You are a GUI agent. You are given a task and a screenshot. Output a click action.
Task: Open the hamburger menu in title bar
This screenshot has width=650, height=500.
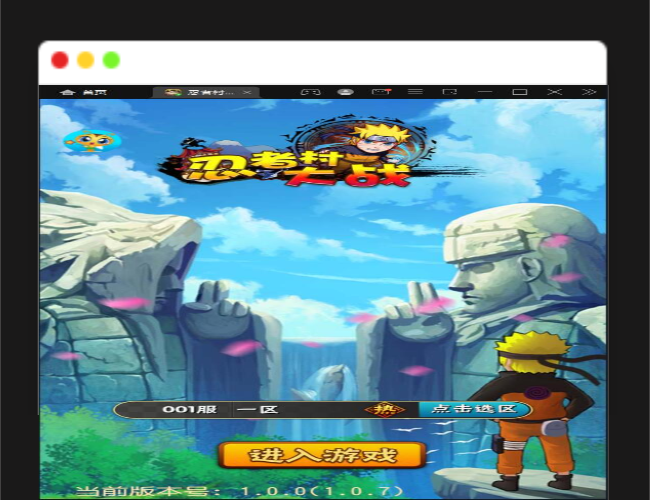(x=415, y=92)
